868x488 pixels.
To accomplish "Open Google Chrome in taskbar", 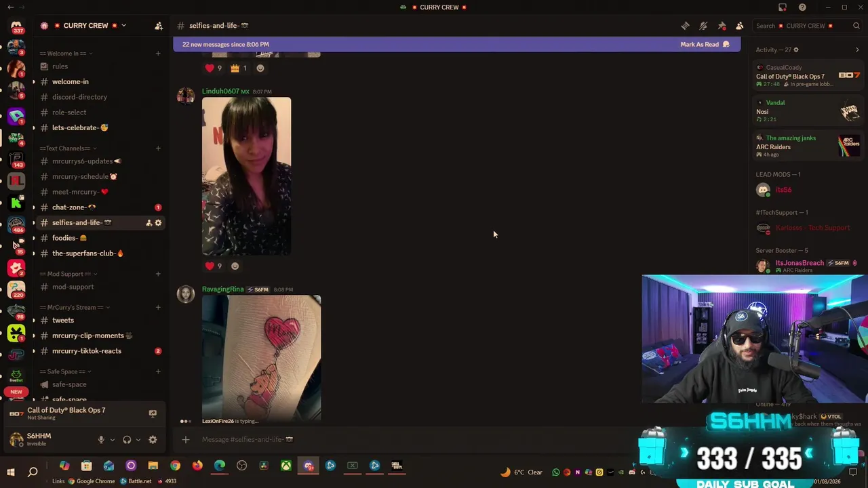I will click(176, 466).
